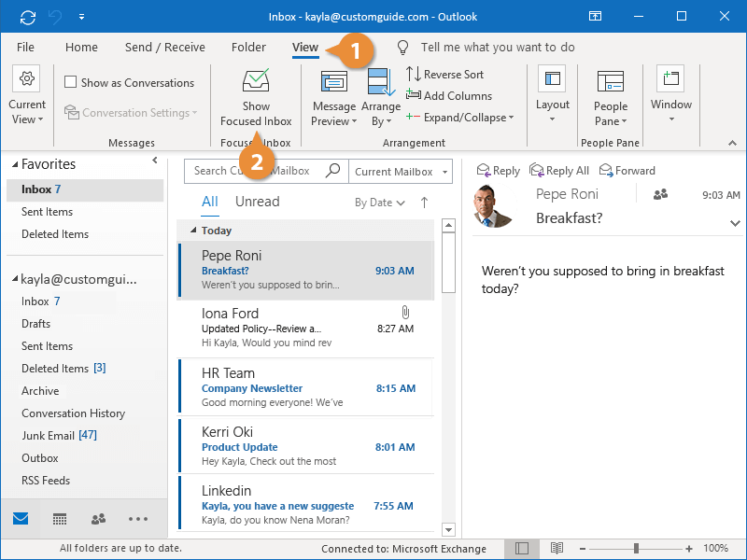This screenshot has height=560, width=747.
Task: Click the Send/Receive All Folders sync icon
Action: (28, 17)
